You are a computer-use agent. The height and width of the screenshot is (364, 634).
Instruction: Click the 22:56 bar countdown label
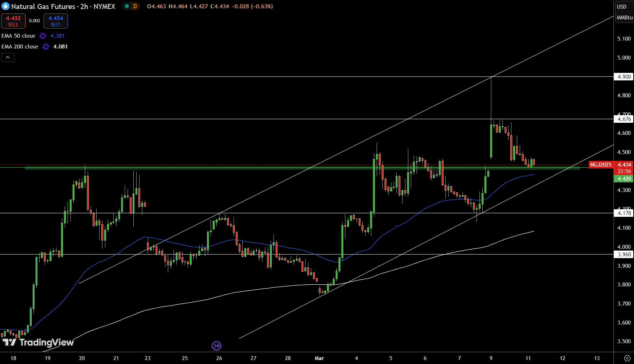tap(624, 171)
